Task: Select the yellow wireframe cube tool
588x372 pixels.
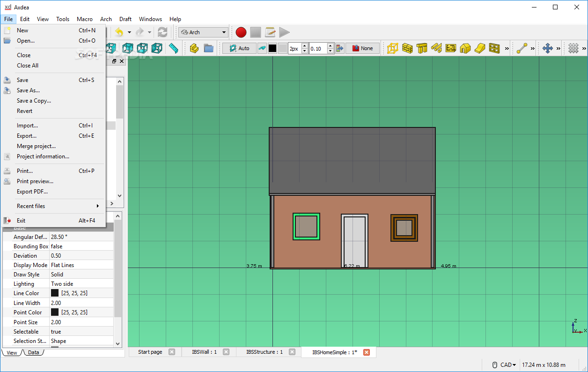Action: pyautogui.click(x=393, y=48)
